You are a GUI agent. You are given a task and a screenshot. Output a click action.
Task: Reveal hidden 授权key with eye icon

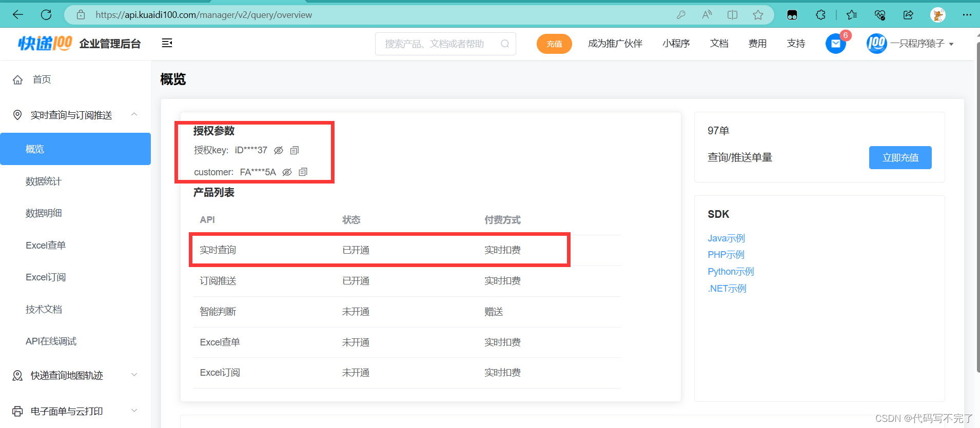[x=279, y=150]
